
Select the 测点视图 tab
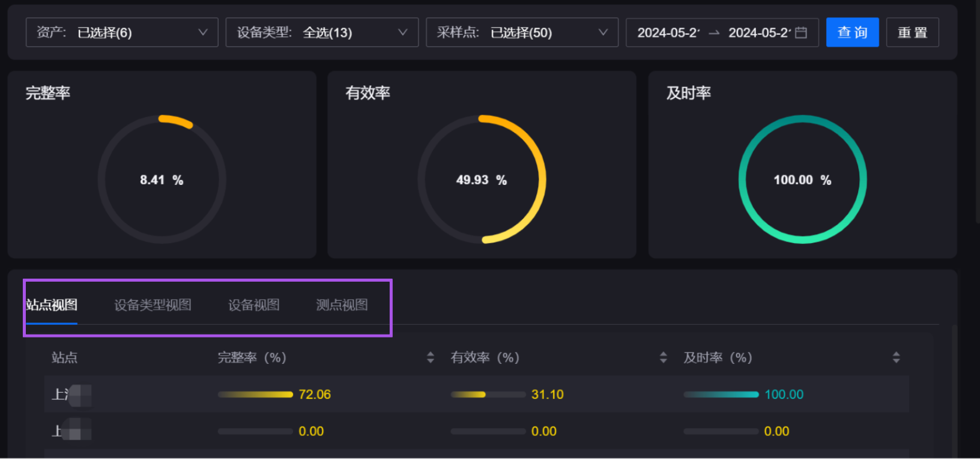click(342, 305)
